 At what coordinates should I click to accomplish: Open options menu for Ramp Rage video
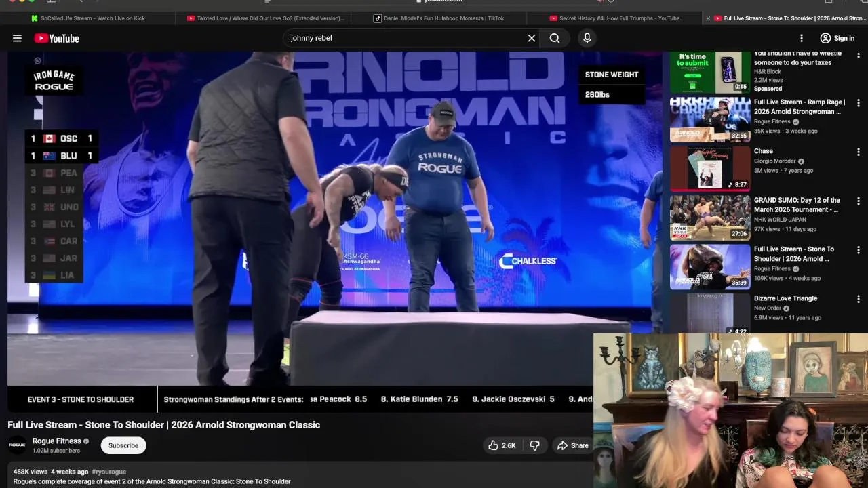pos(859,103)
